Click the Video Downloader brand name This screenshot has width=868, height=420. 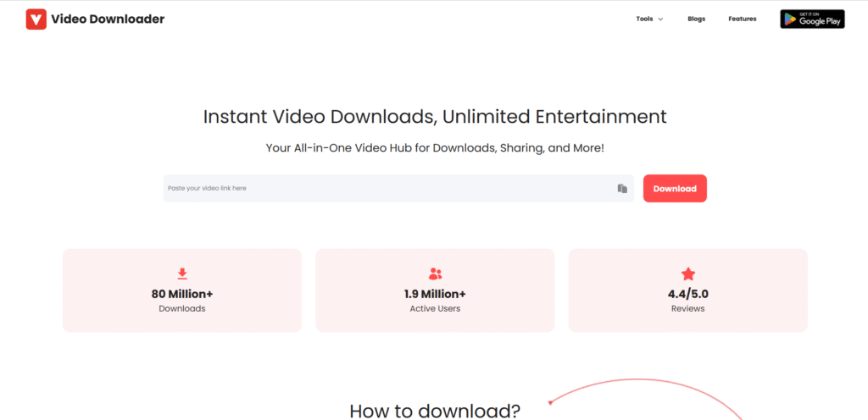point(108,19)
